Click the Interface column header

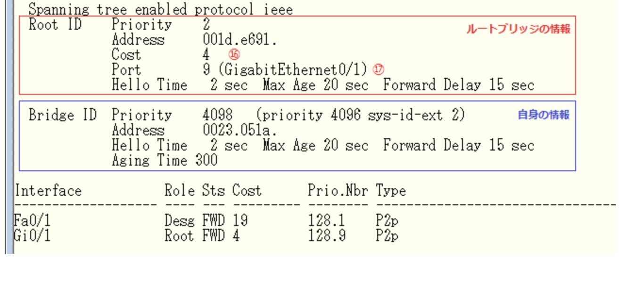coord(48,191)
